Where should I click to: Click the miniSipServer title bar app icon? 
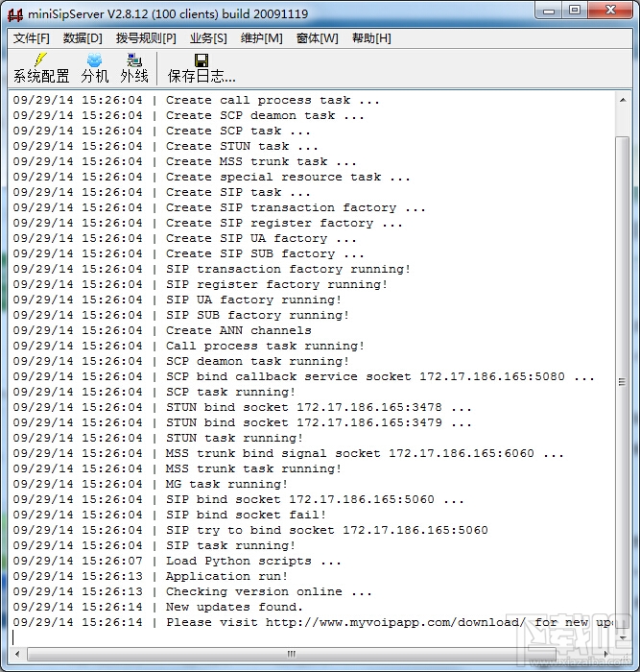[15, 14]
